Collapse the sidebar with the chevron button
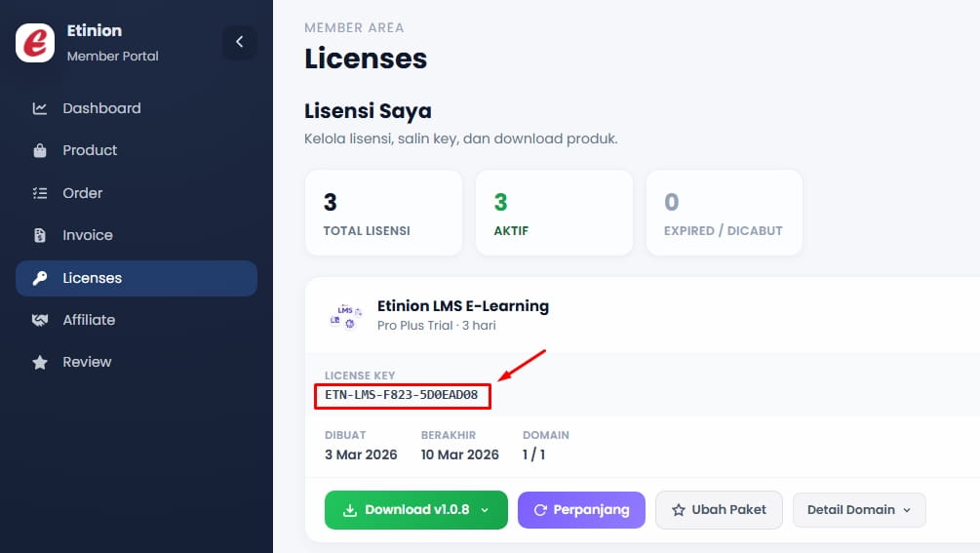 (x=240, y=42)
